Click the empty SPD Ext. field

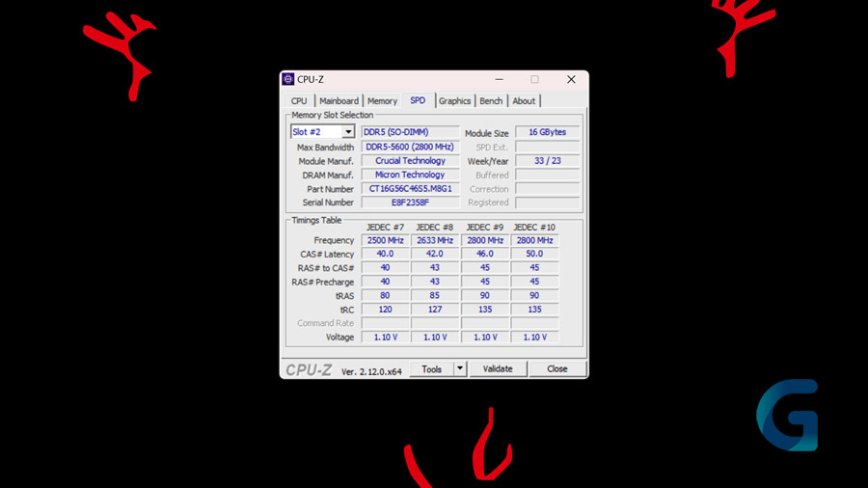point(548,148)
